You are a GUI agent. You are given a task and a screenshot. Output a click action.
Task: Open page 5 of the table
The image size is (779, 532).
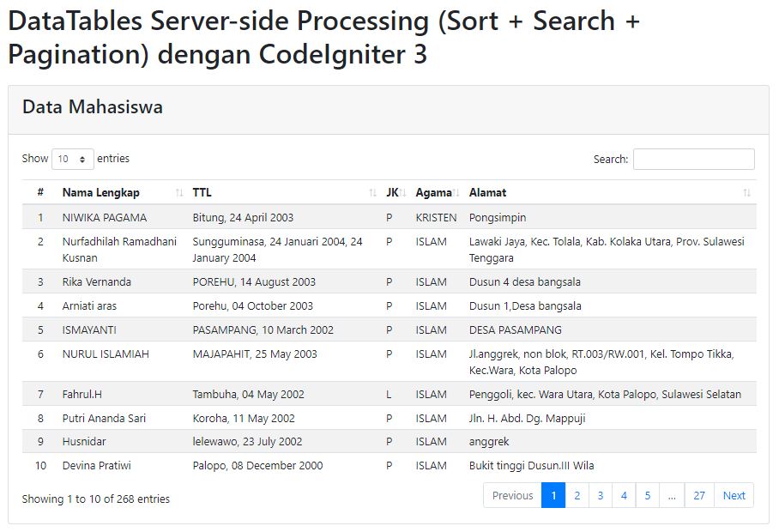(x=648, y=495)
